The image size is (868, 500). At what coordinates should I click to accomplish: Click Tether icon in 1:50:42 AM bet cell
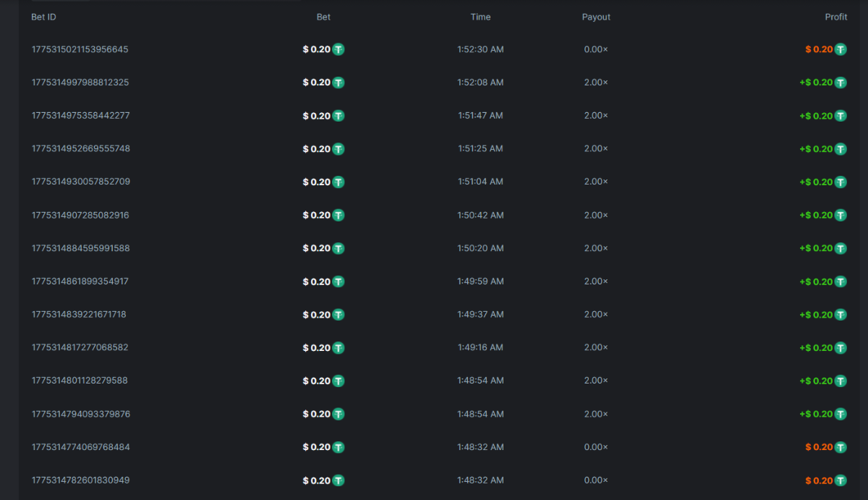(x=339, y=215)
